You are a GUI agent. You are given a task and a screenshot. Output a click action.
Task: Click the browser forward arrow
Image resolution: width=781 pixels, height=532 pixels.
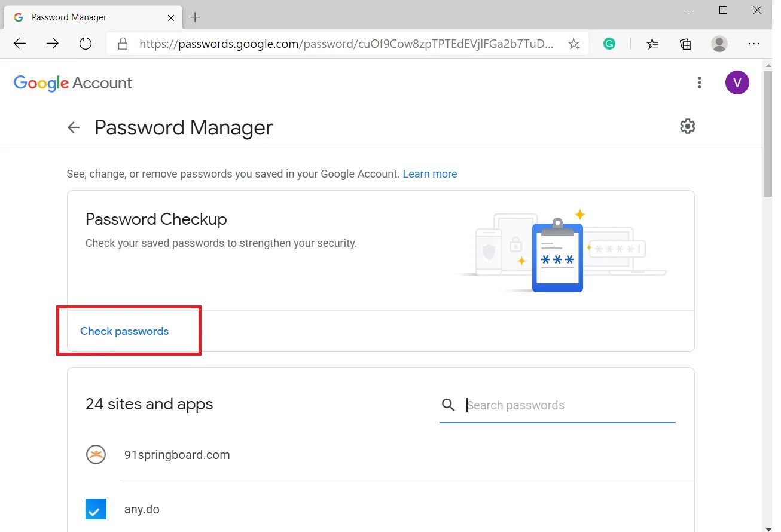[x=53, y=43]
